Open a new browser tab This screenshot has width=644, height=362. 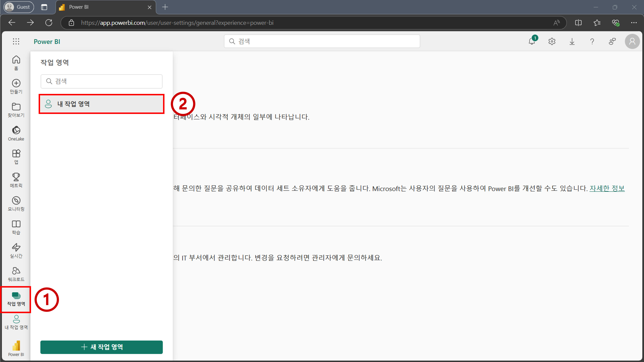tap(165, 7)
